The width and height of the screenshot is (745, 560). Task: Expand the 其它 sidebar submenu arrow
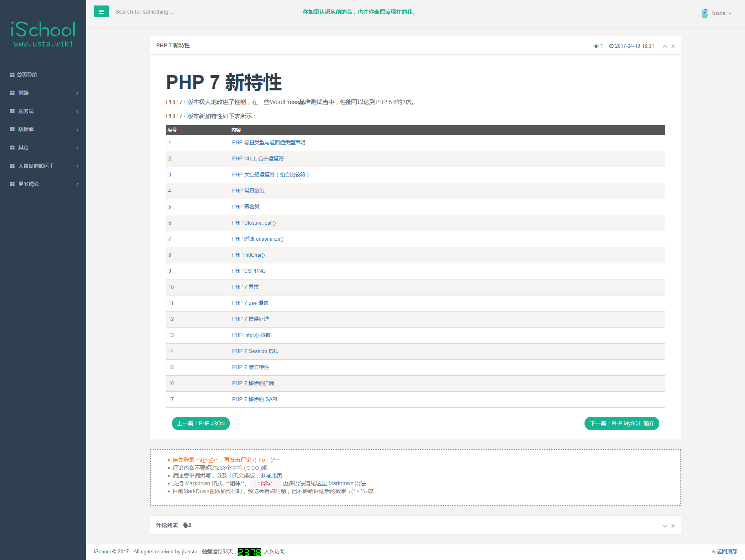(x=78, y=148)
